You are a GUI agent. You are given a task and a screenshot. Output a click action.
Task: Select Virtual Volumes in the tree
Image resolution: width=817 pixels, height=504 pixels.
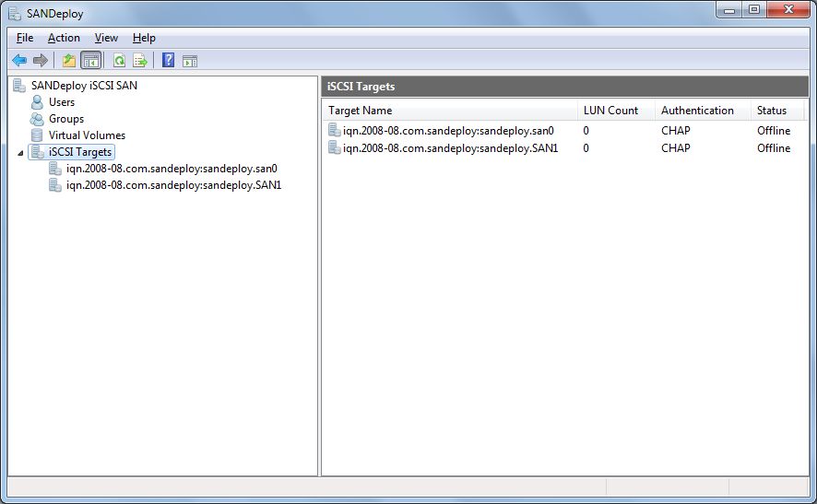(87, 135)
